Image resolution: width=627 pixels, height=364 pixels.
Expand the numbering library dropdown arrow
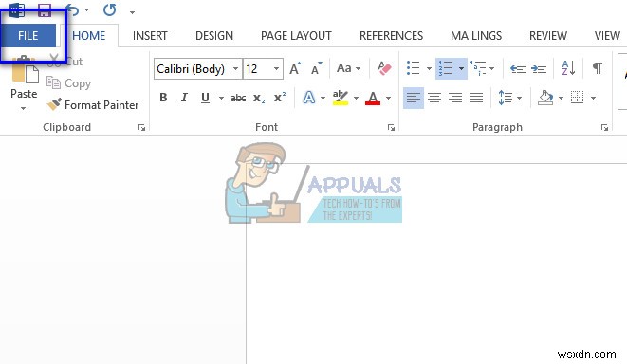[461, 69]
